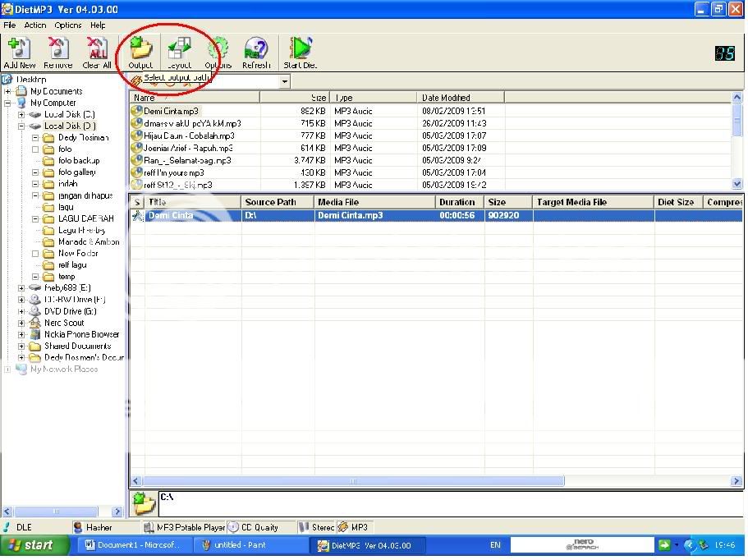Expand the Local Disk (C:) tree node
The height and width of the screenshot is (560, 748).
[21, 115]
